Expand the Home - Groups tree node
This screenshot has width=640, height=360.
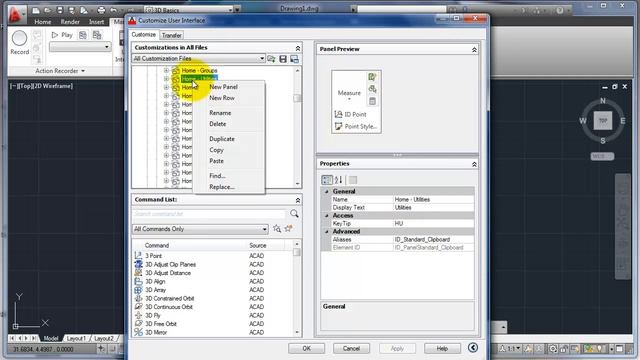coord(166,71)
